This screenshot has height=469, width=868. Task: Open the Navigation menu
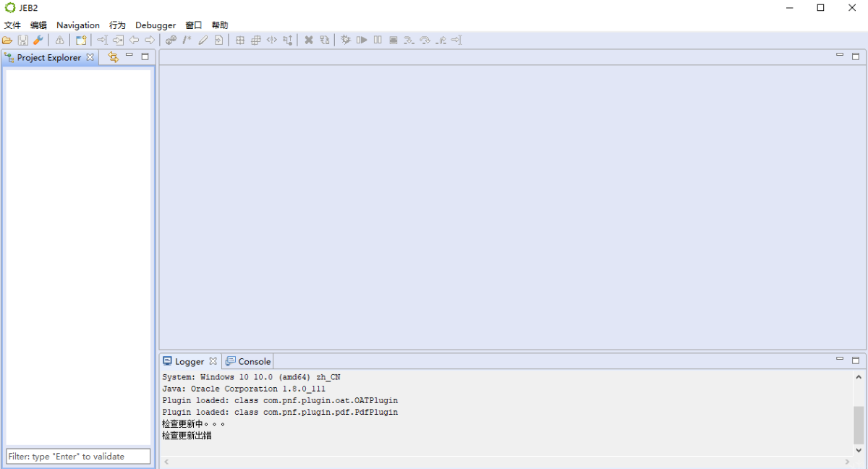click(78, 25)
